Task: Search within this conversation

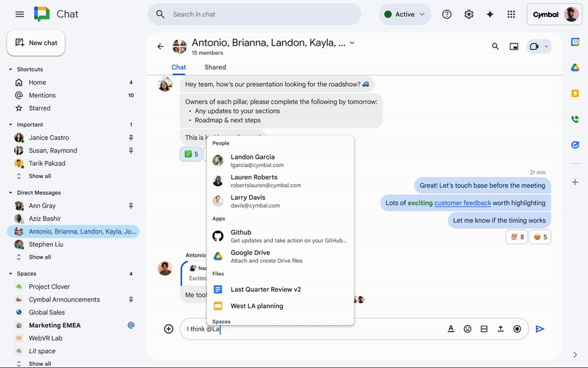Action: tap(496, 47)
